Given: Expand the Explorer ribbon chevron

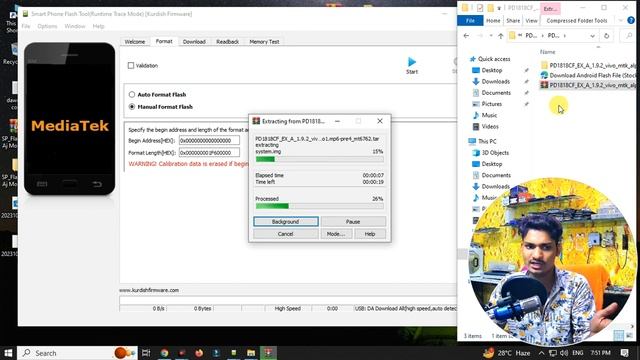Looking at the screenshot, I should coord(620,20).
